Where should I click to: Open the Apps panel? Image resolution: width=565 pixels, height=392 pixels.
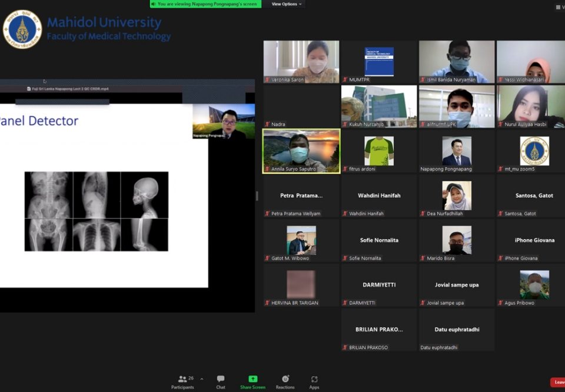(x=314, y=381)
